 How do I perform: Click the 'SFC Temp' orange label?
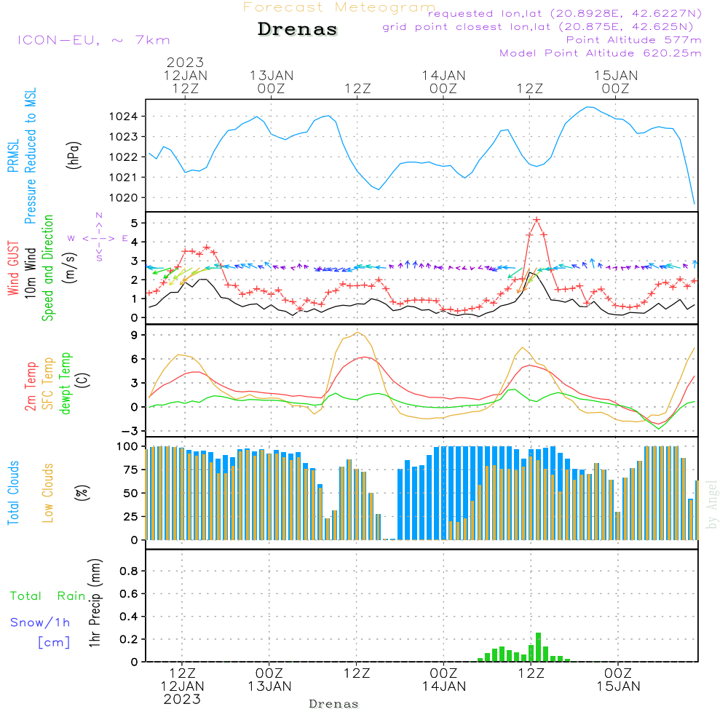point(48,384)
